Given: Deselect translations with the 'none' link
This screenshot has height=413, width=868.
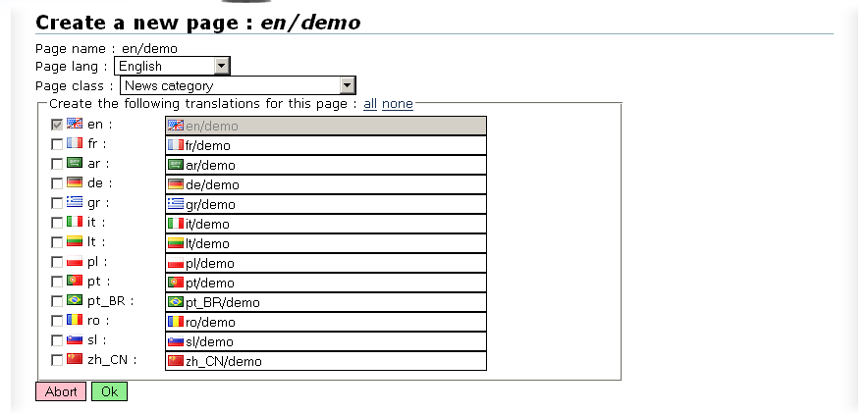Looking at the screenshot, I should tap(398, 104).
